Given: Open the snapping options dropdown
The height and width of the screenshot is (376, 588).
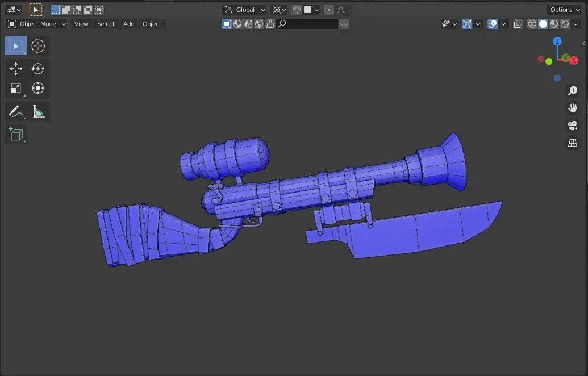Looking at the screenshot, I should coord(311,10).
